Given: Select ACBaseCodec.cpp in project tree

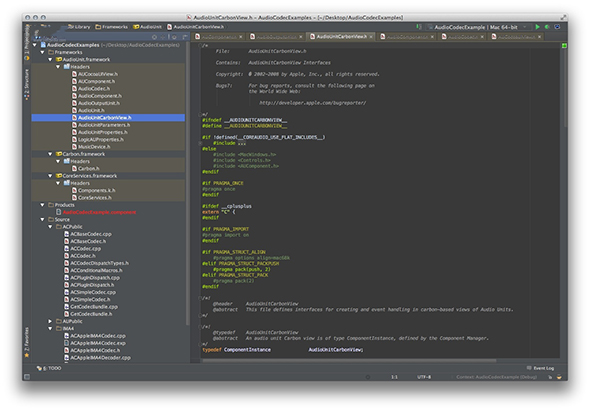Looking at the screenshot, I should click(91, 234).
